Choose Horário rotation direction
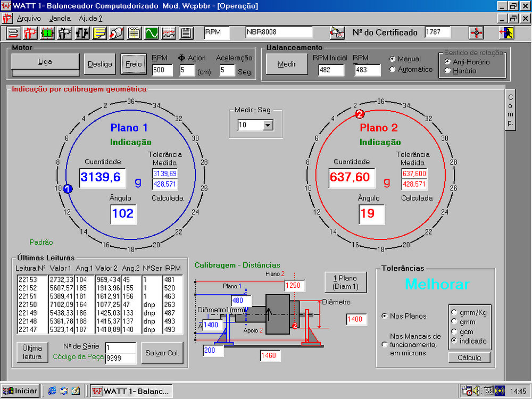The image size is (532, 399). [448, 71]
